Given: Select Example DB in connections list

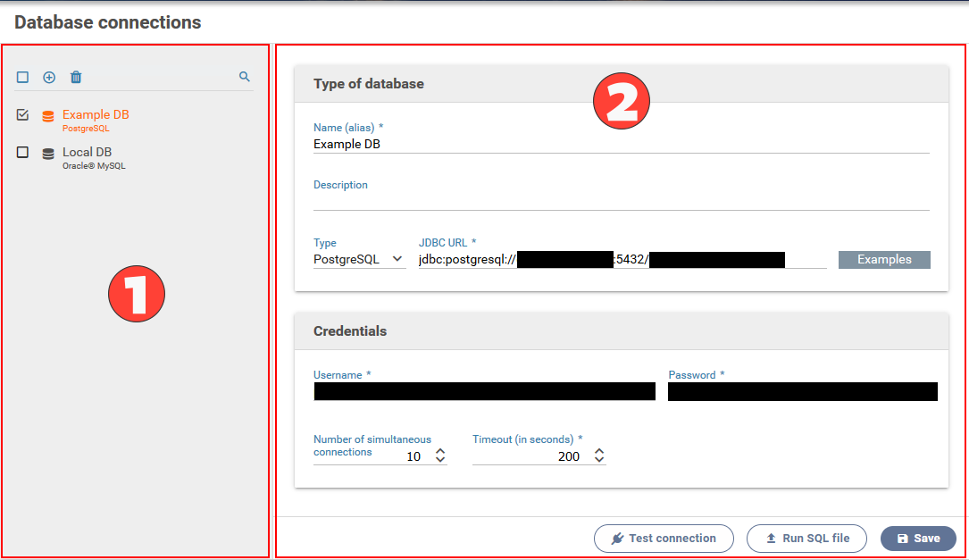Looking at the screenshot, I should (96, 115).
